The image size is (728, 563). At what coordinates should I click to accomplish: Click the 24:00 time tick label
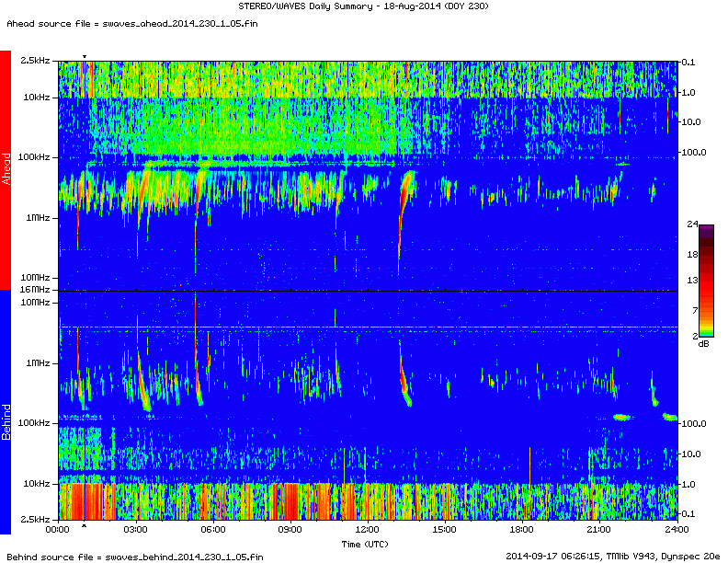click(677, 530)
